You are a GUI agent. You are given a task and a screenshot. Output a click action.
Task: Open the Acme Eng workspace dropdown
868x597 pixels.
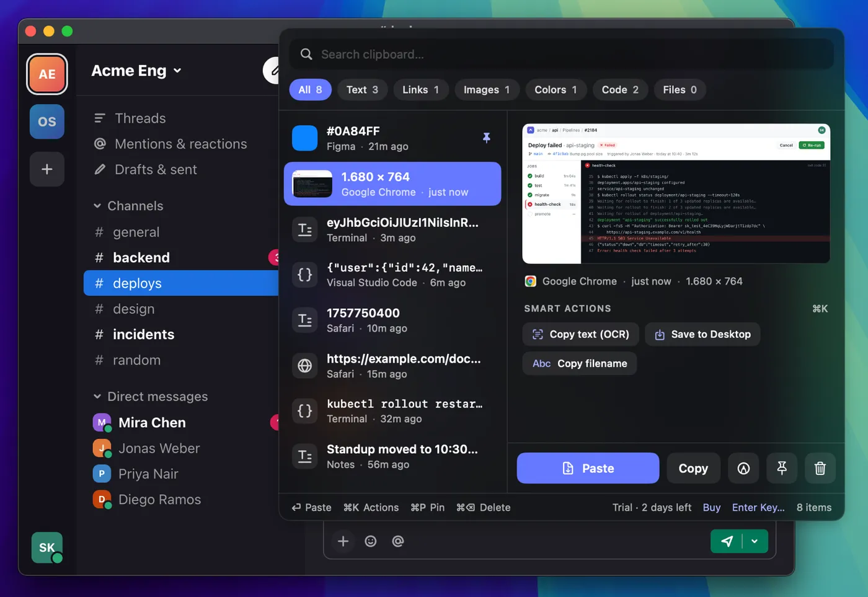point(136,71)
